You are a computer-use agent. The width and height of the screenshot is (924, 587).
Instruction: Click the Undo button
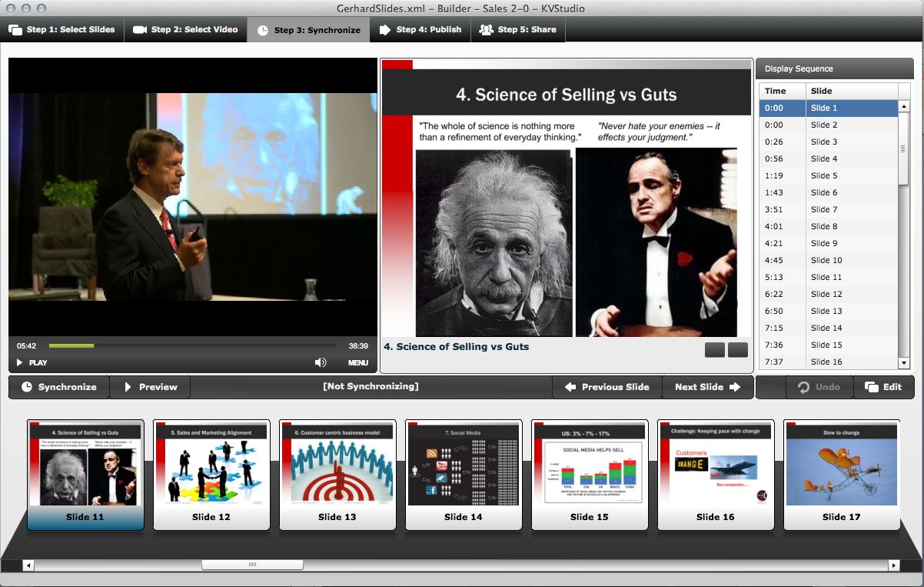pyautogui.click(x=818, y=387)
